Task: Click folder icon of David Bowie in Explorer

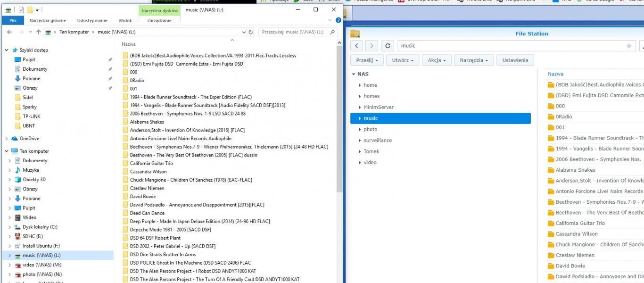Action: (125, 196)
